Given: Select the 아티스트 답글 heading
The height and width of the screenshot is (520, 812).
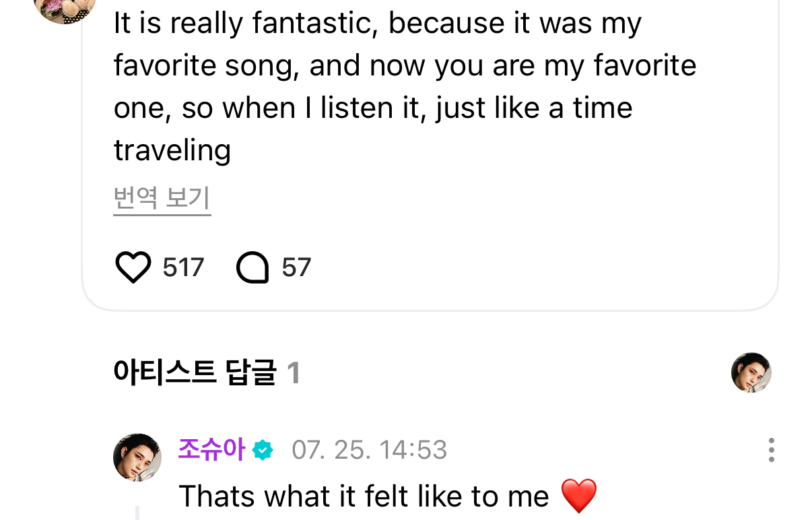Looking at the screenshot, I should coord(195,372).
